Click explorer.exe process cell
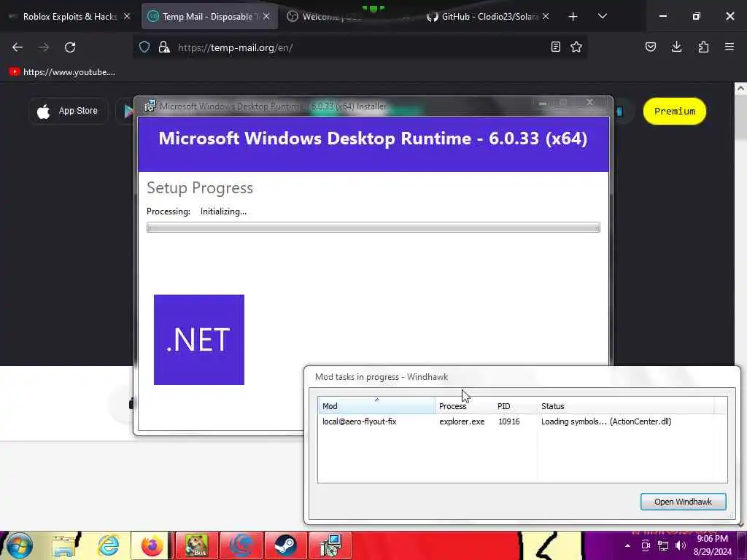Viewport: 747px width, 560px height. click(x=462, y=421)
